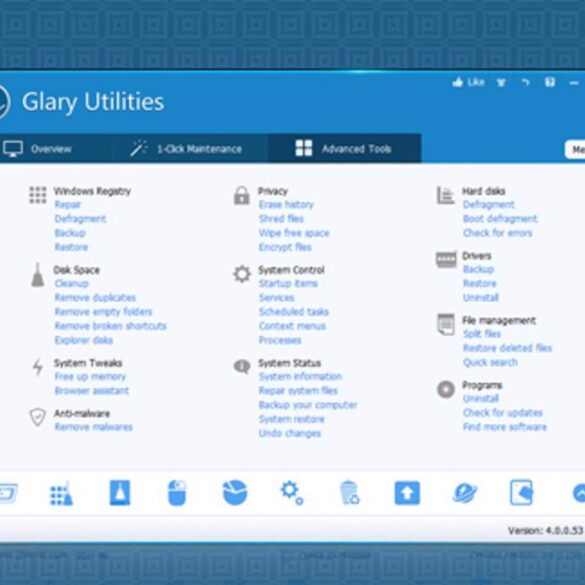Click the Programs disc icon

pos(445,389)
